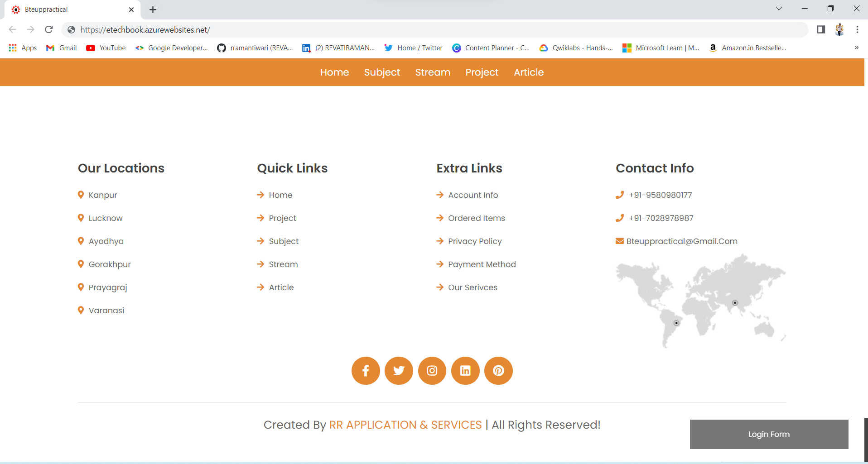
Task: Open the tab search chevron
Action: pos(778,9)
